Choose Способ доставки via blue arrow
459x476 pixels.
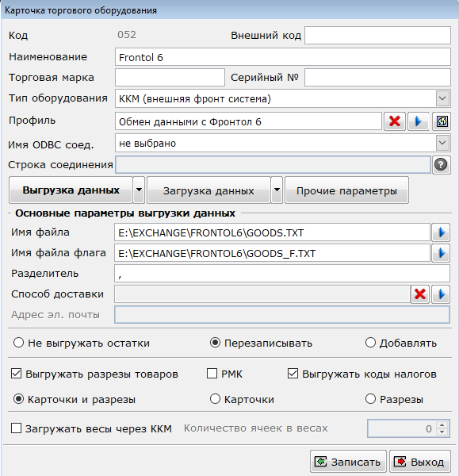[x=441, y=294]
